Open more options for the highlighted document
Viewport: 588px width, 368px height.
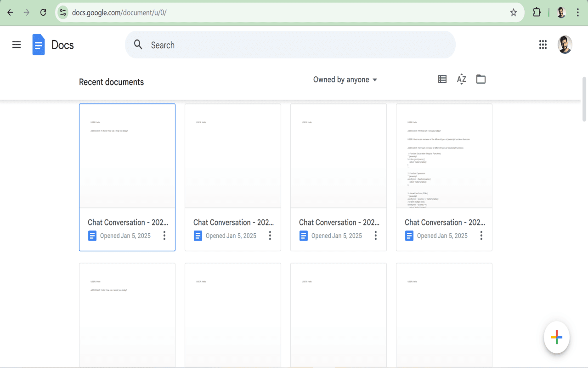164,236
